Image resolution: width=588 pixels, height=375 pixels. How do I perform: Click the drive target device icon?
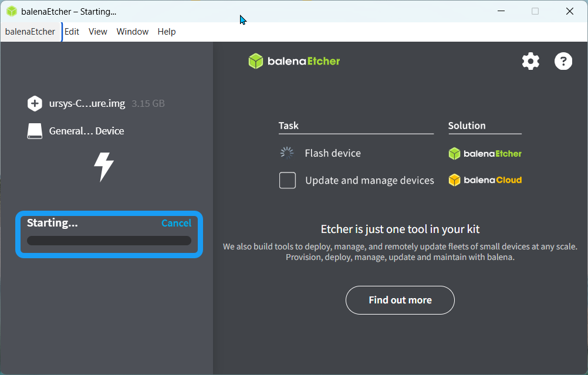click(35, 131)
